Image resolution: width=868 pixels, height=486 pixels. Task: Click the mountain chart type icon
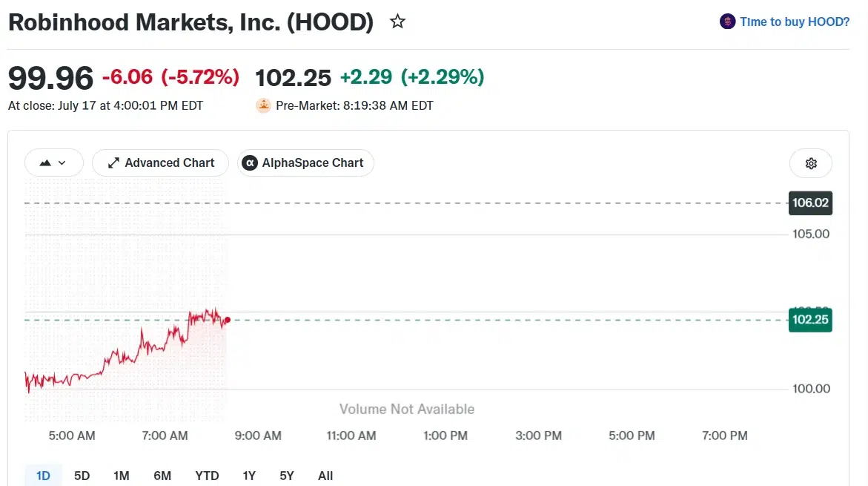45,163
